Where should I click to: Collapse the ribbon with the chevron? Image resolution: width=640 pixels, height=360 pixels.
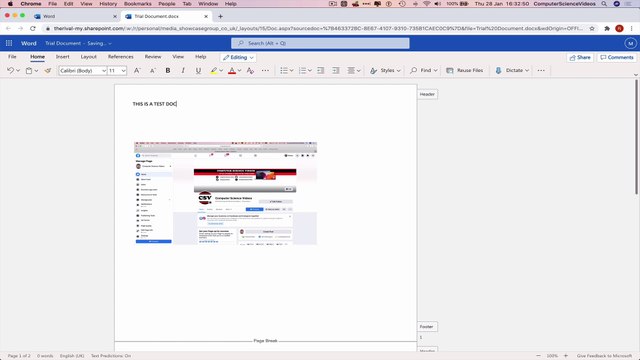[x=636, y=75]
